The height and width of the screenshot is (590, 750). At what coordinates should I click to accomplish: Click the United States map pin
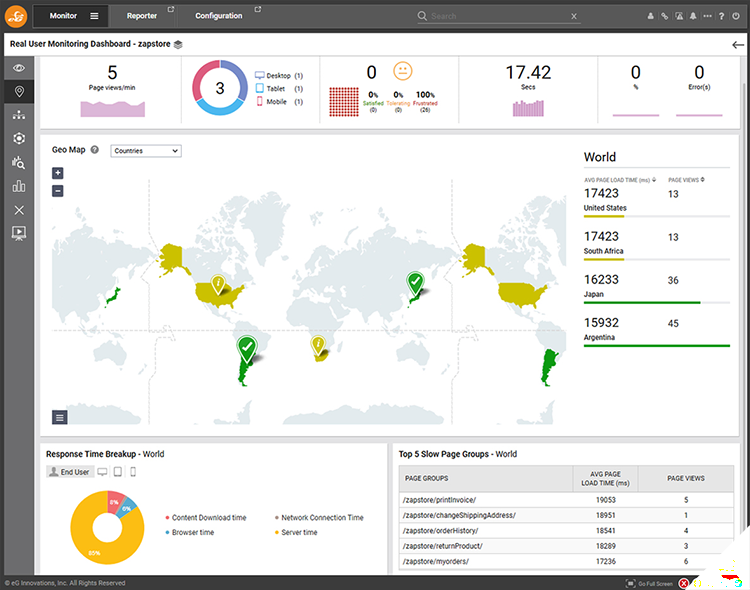218,283
